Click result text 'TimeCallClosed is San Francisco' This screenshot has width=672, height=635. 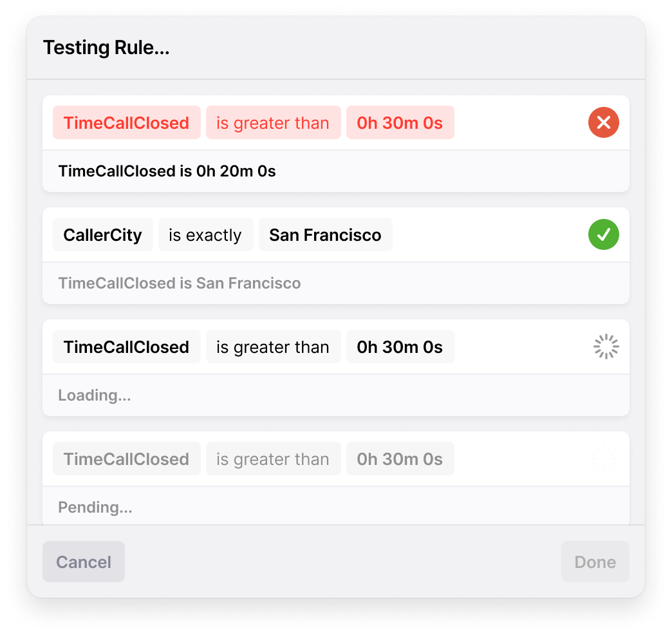(x=180, y=283)
